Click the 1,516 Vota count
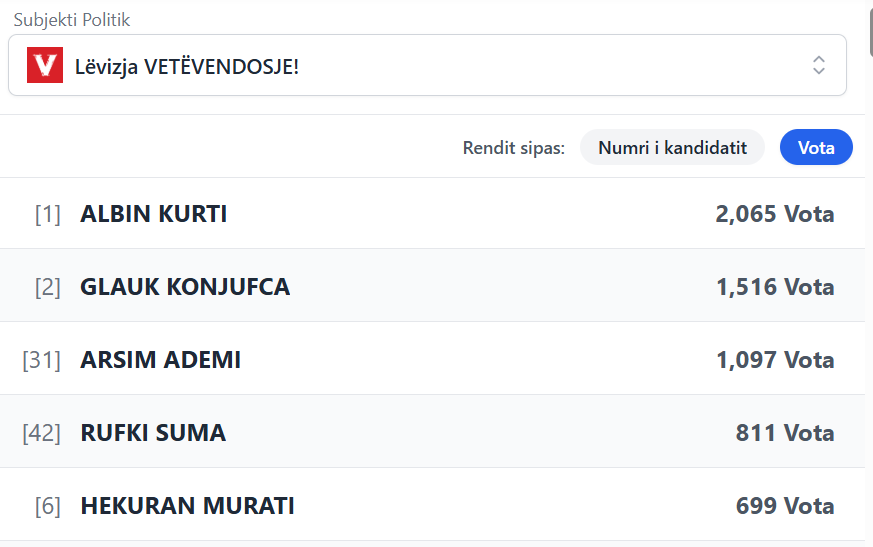 coord(775,287)
